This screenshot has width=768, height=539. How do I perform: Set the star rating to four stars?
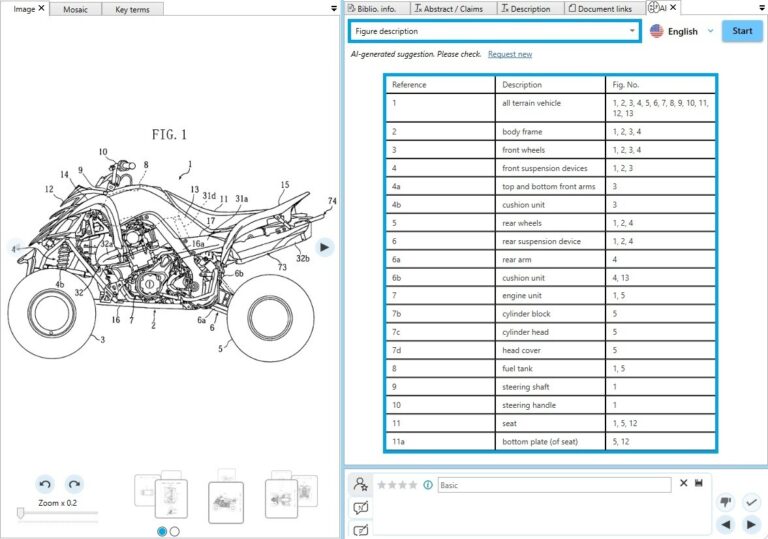point(412,485)
